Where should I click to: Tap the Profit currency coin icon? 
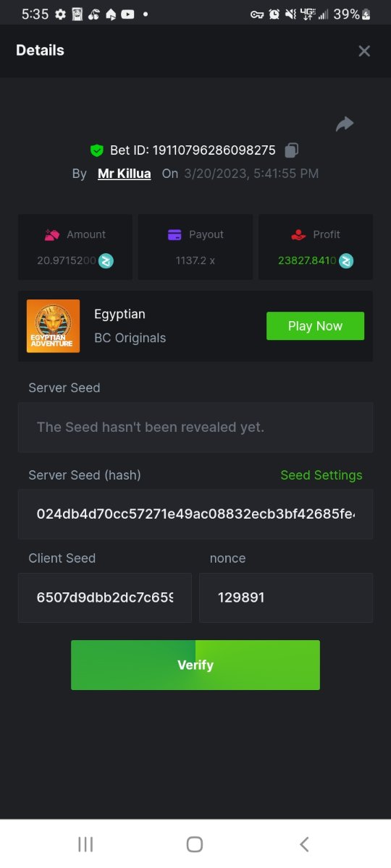tap(346, 260)
